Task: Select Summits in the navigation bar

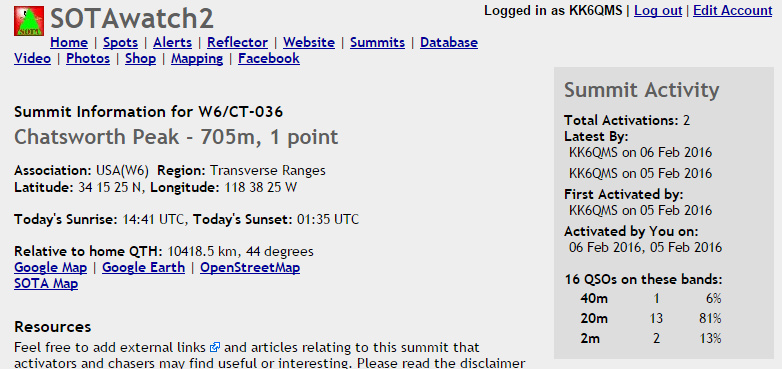Action: pyautogui.click(x=378, y=43)
